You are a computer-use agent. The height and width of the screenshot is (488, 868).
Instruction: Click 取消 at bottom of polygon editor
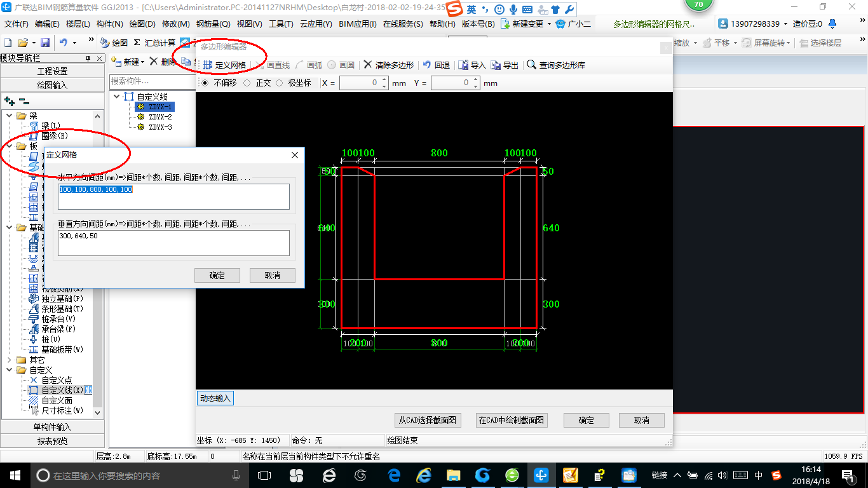click(x=641, y=420)
